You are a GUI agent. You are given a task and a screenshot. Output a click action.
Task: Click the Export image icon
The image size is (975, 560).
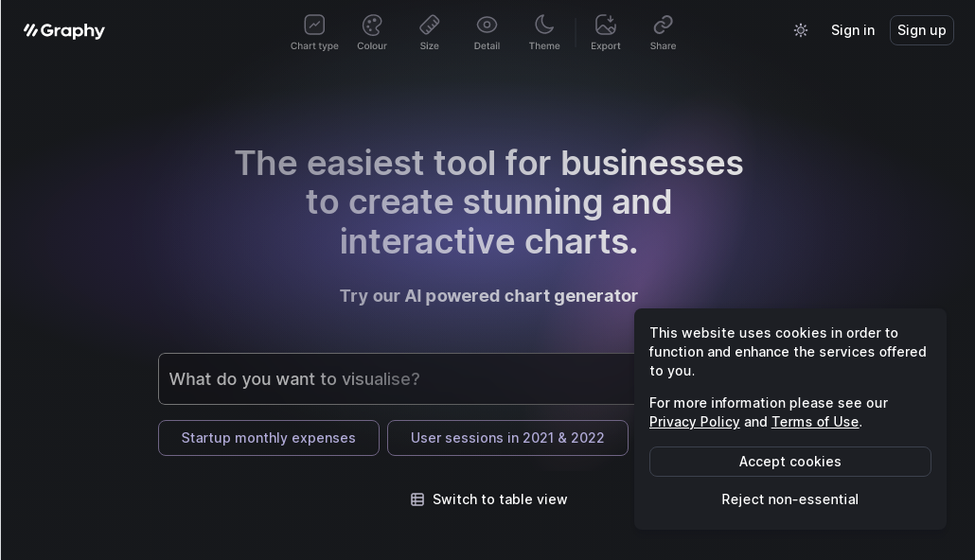(x=606, y=25)
